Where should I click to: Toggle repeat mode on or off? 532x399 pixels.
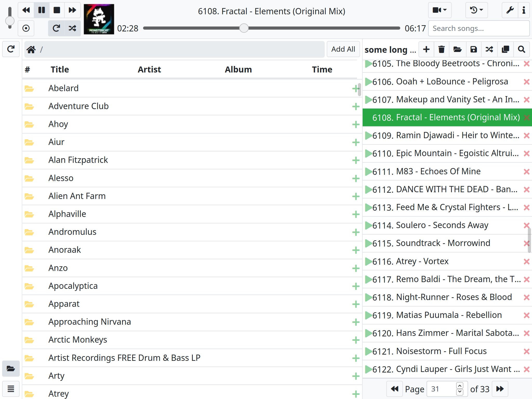[56, 28]
